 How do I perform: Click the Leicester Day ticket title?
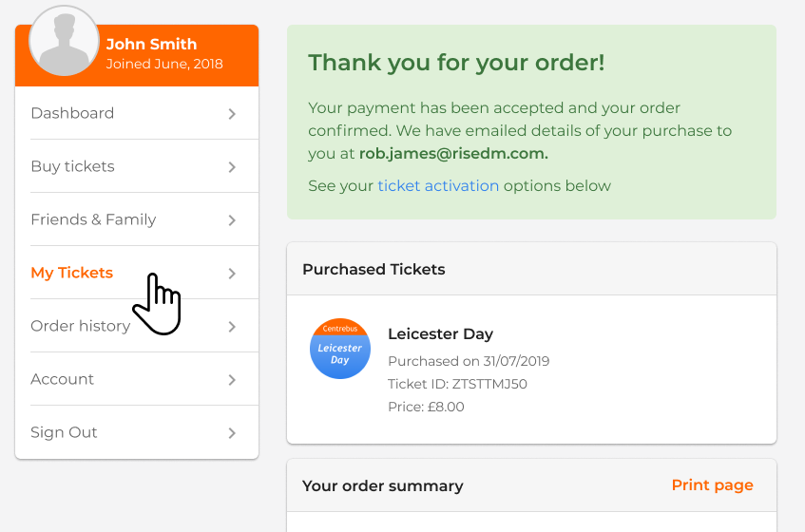440,334
